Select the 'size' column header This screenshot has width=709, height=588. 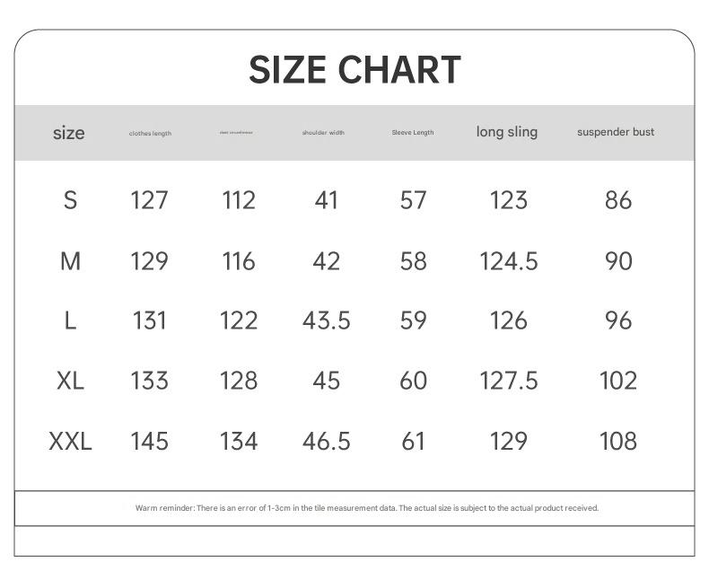pos(68,133)
